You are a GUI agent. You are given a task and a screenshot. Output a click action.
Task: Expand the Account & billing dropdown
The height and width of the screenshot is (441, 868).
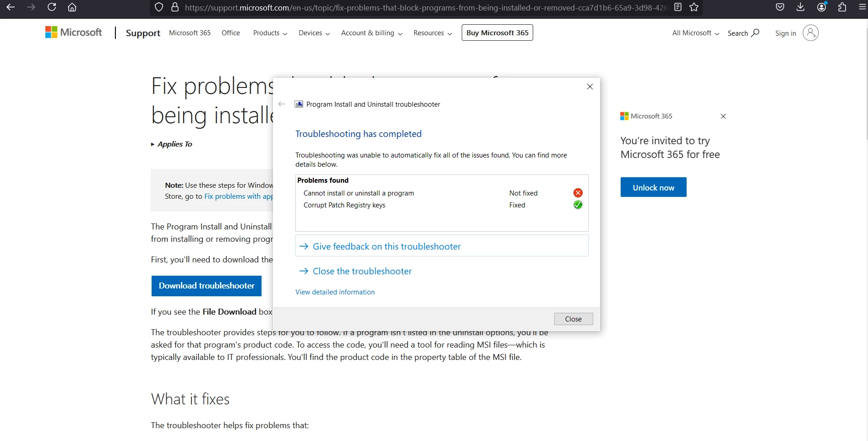point(372,33)
